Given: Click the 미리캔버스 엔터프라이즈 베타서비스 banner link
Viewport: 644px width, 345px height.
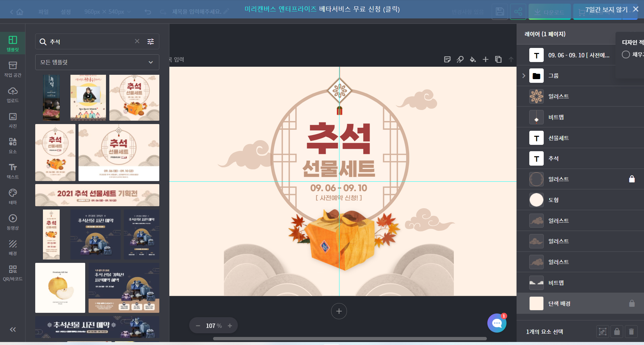Looking at the screenshot, I should coord(322,9).
